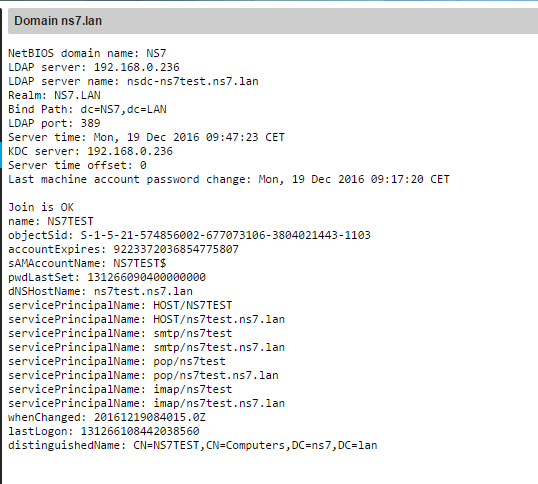Click the objectSid value line
The height and width of the screenshot is (484, 538).
click(189, 235)
